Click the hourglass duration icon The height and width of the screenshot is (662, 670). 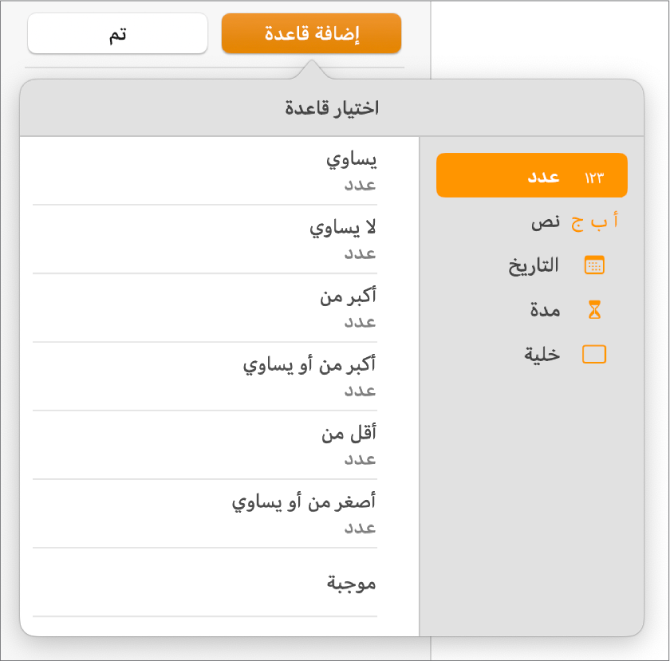(x=595, y=310)
